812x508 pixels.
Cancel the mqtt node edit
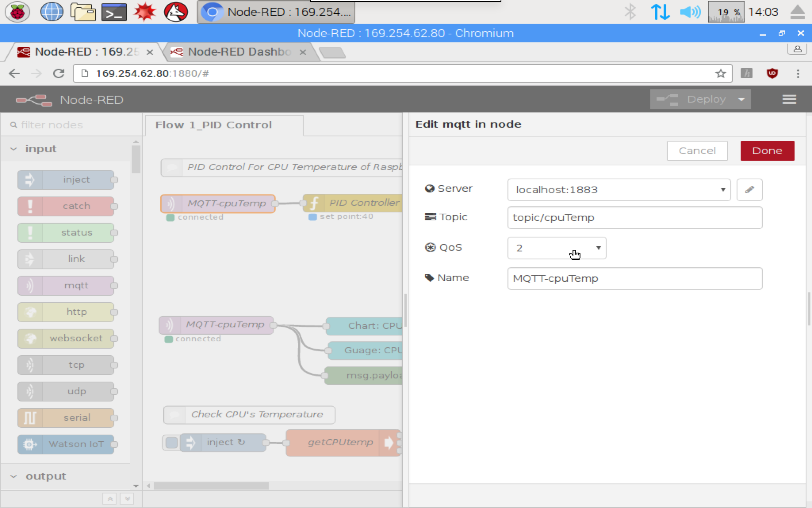point(697,151)
